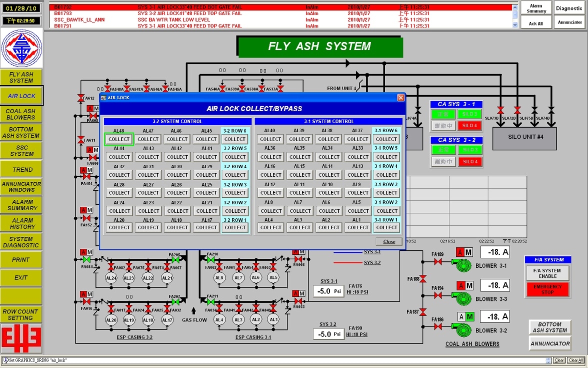
Task: Open ROW COUNT SETTING page
Action: 21,314
